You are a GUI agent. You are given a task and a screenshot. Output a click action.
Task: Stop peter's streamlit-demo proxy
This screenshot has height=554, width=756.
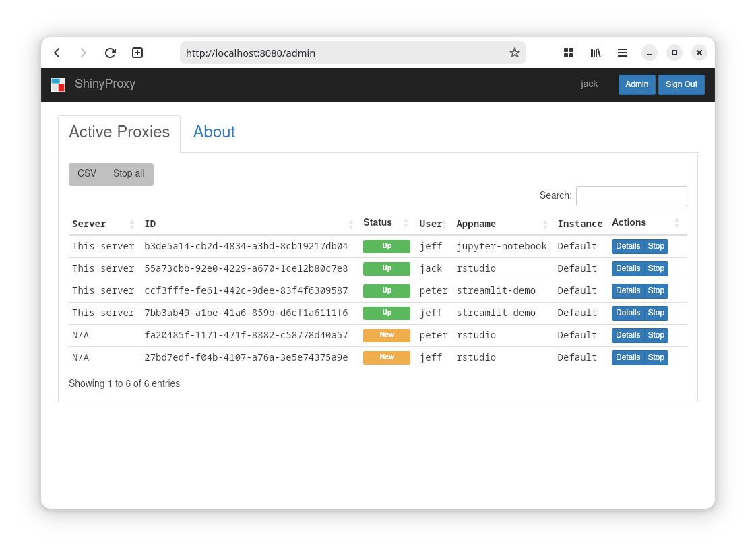pos(656,290)
